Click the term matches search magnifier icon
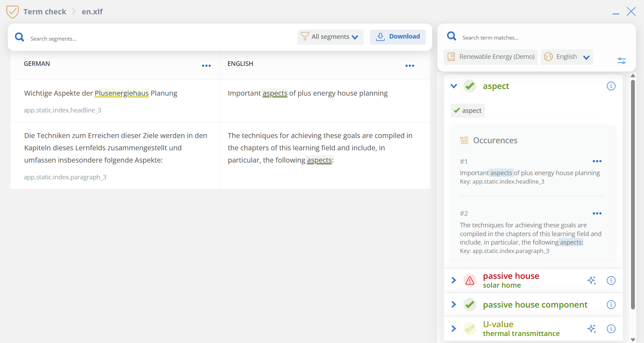Screen dimensions: 644x343 pos(452,36)
